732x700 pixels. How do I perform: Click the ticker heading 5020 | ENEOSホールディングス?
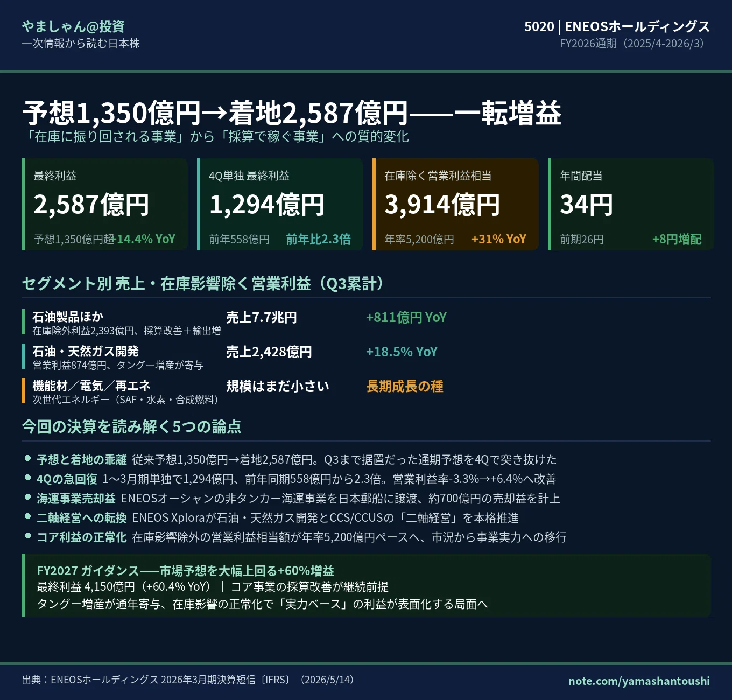(617, 26)
